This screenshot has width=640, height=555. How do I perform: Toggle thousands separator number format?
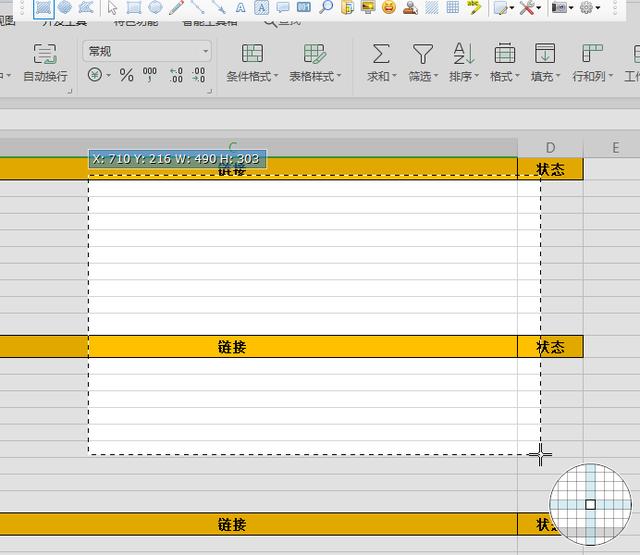pyautogui.click(x=150, y=76)
